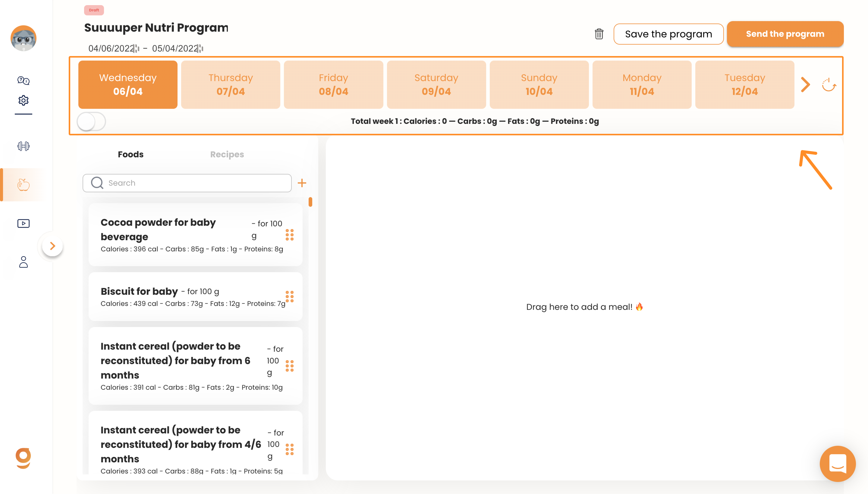Switch to the Recipes tab
This screenshot has width=868, height=494.
[227, 154]
